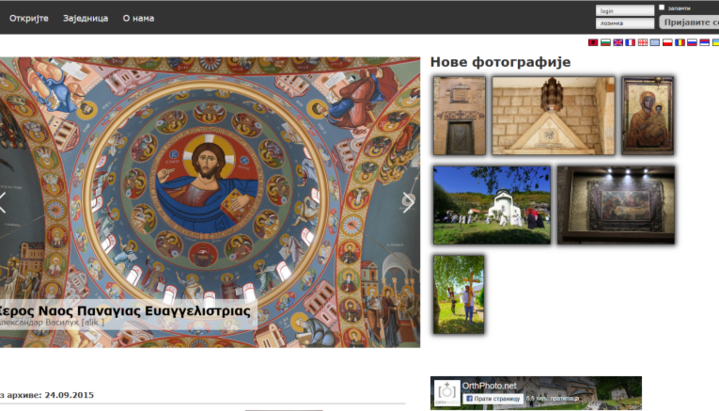Image resolution: width=719 pixels, height=411 pixels.
Task: Advance slideshow with the right arrow
Action: [x=408, y=203]
